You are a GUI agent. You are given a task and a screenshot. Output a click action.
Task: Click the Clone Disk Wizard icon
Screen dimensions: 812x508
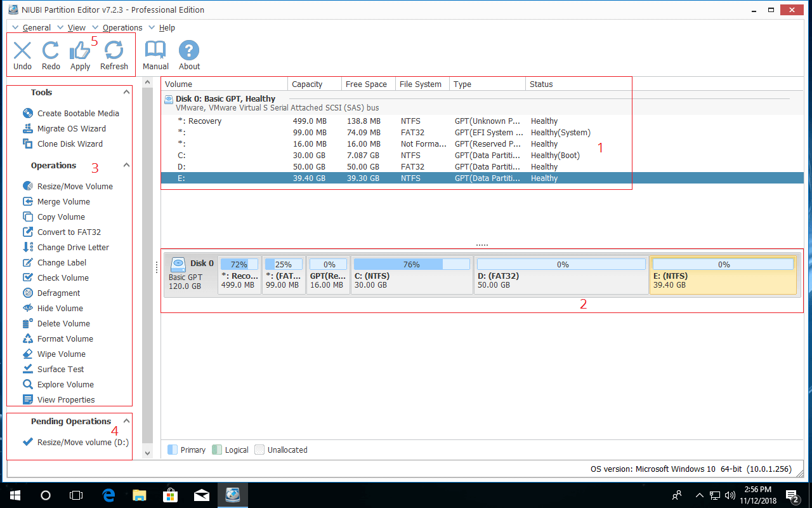click(x=27, y=144)
